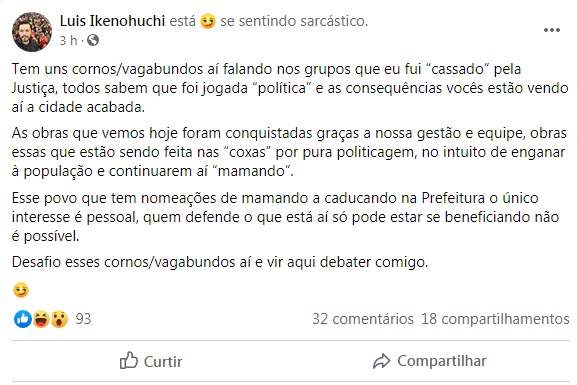
Task: Click the 3 h post timestamp
Action: pyautogui.click(x=68, y=40)
